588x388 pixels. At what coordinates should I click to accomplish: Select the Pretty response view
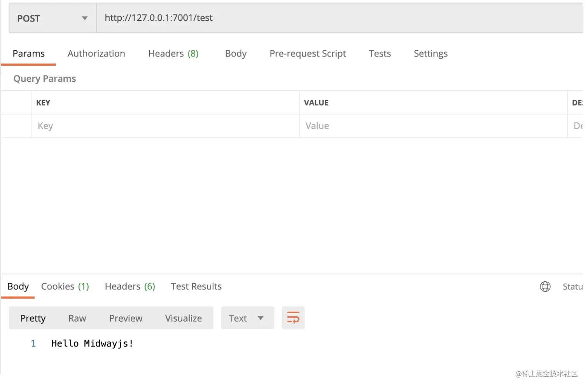click(x=33, y=318)
